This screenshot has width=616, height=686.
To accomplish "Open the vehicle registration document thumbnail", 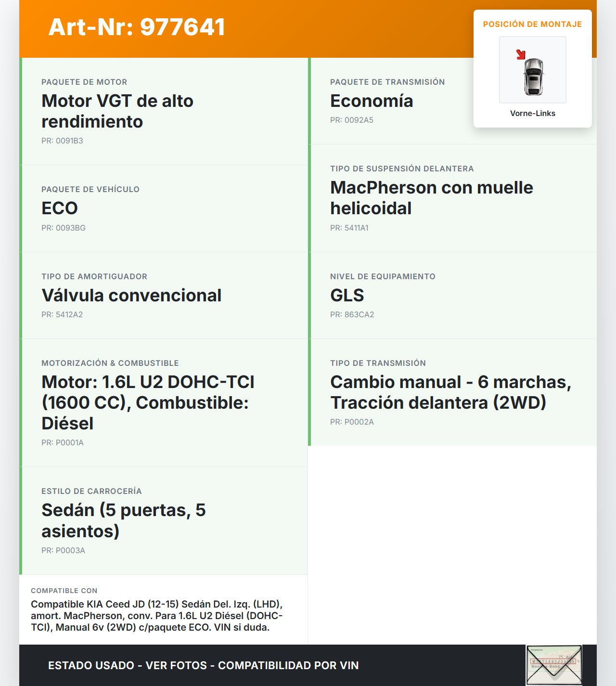I will 554,665.
